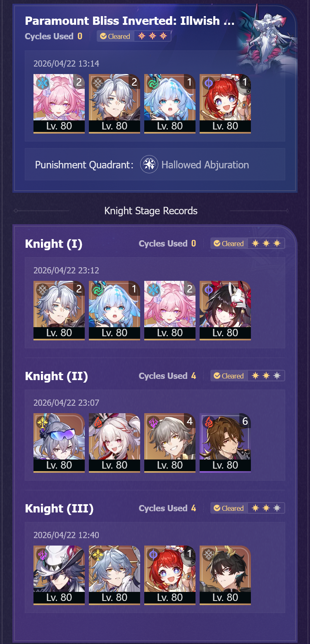The height and width of the screenshot is (644, 310).
Task: Click the Cleared checkmark icon for Knight (III)
Action: pyautogui.click(x=217, y=508)
